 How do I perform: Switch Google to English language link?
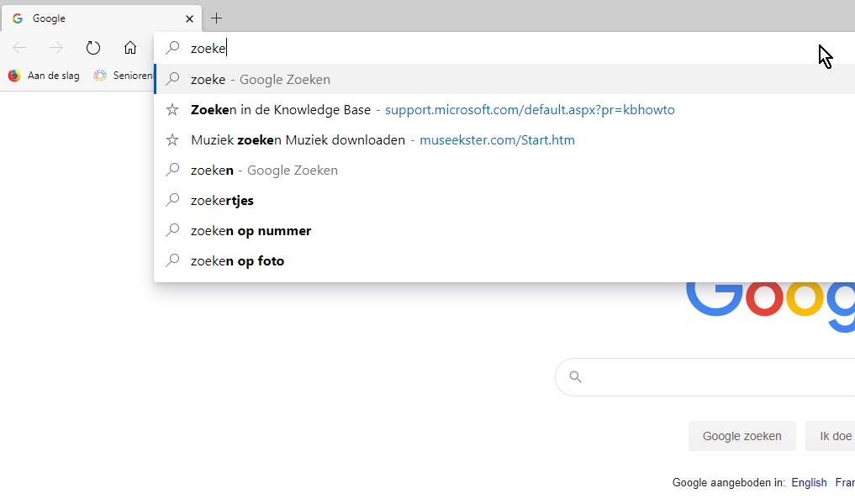click(x=809, y=483)
